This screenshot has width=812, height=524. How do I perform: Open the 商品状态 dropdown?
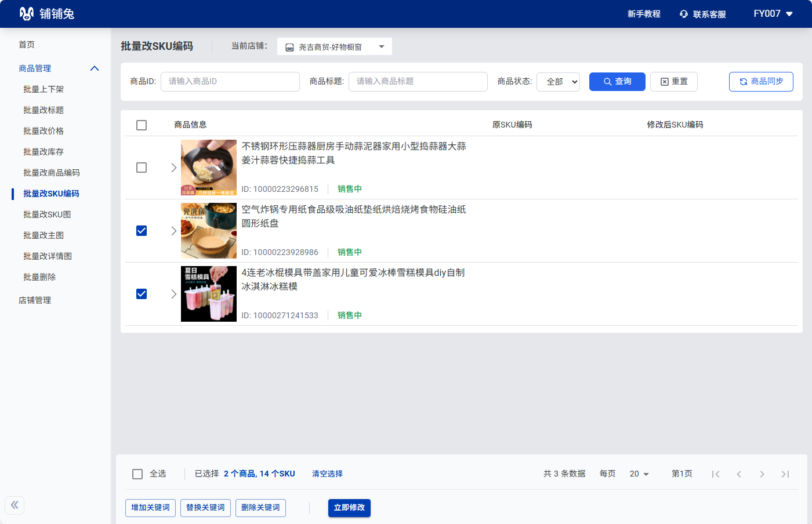(x=558, y=82)
